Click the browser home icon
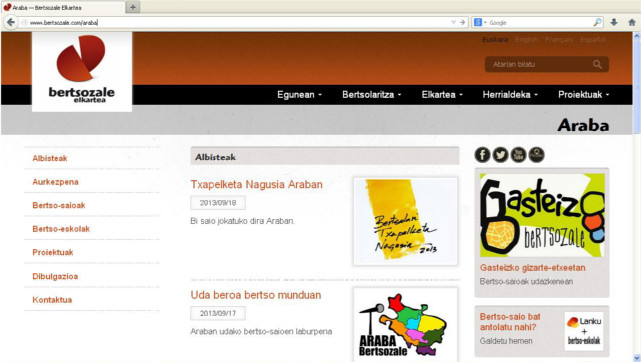The image size is (641, 362). click(x=632, y=22)
